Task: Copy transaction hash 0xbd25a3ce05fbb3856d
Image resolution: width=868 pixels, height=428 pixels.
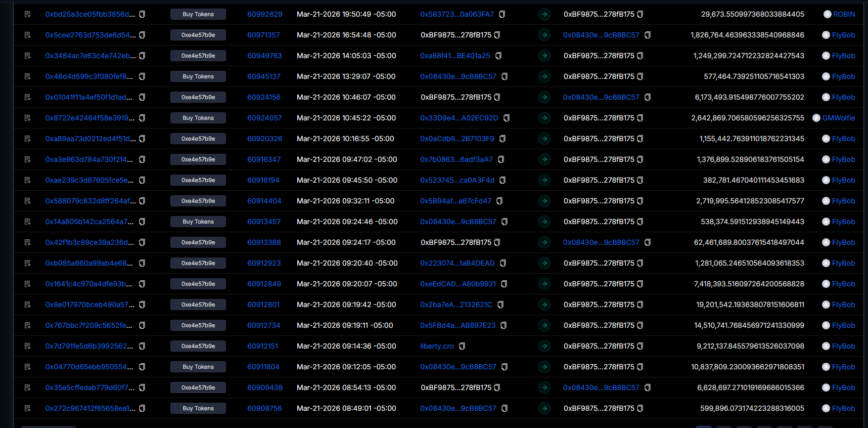Action: click(142, 14)
